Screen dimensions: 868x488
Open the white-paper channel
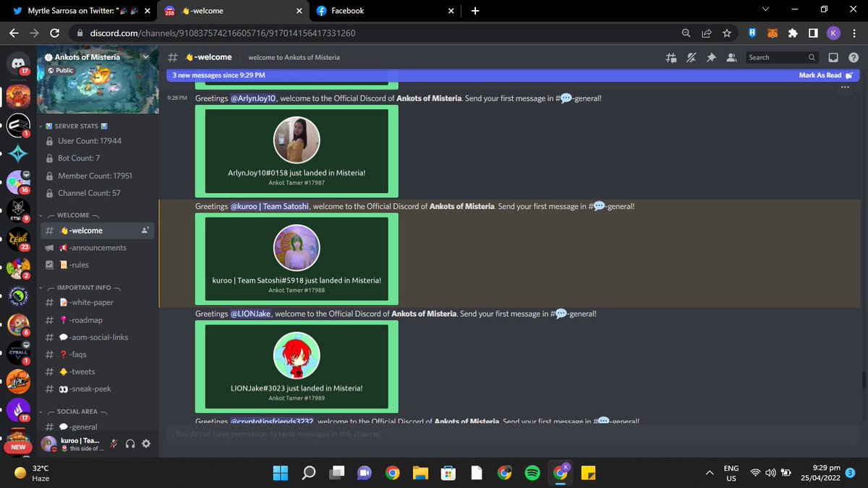[x=97, y=302]
